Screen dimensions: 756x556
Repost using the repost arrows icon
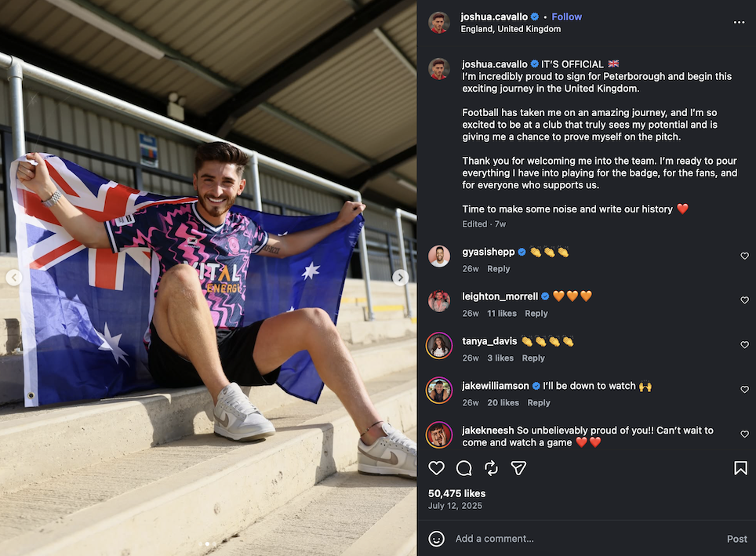[x=491, y=468]
